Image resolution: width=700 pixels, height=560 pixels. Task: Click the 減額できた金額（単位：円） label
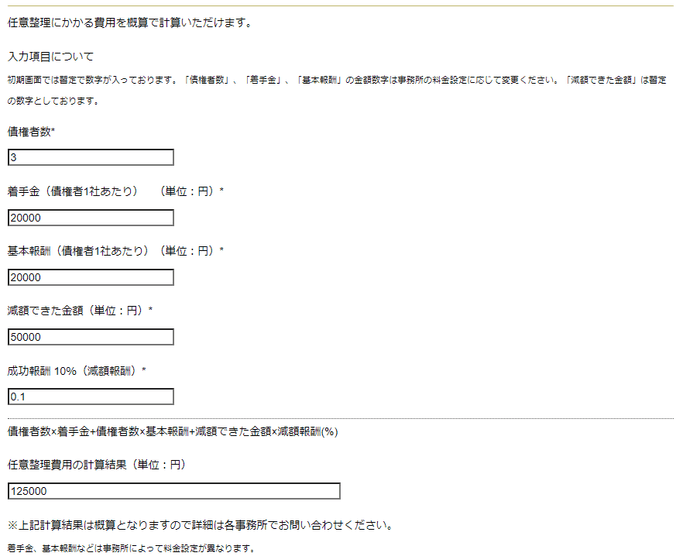click(x=76, y=311)
